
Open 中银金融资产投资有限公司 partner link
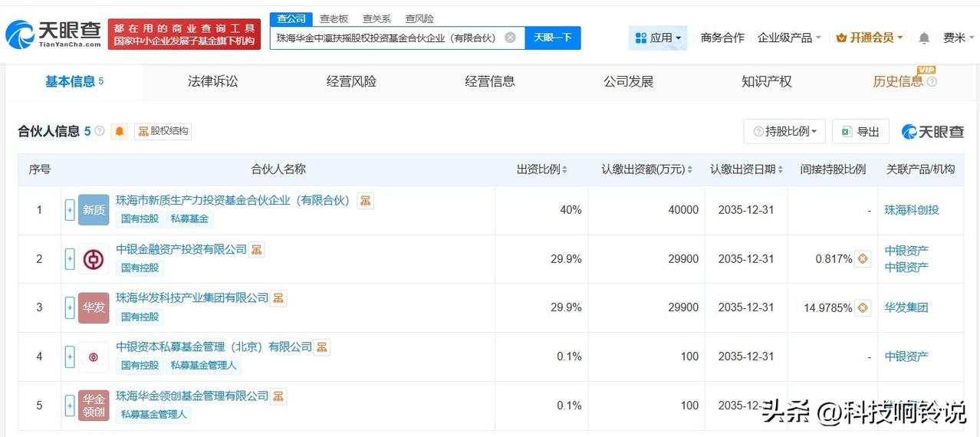(x=182, y=249)
